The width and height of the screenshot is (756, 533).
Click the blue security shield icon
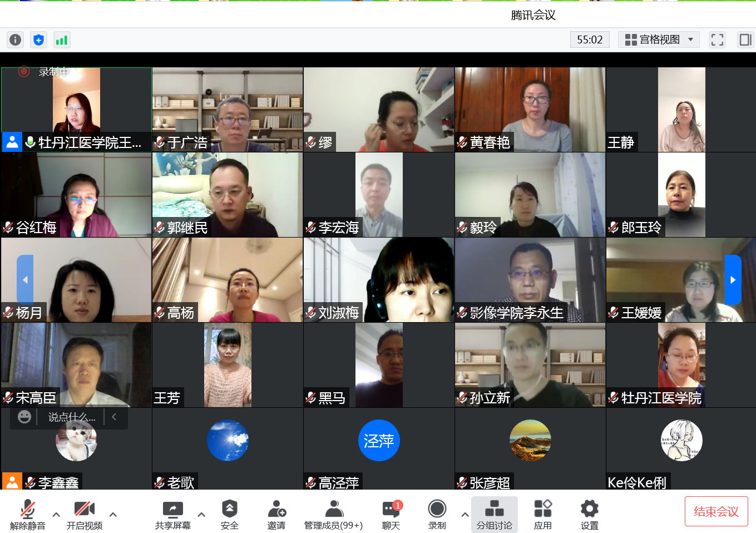38,40
